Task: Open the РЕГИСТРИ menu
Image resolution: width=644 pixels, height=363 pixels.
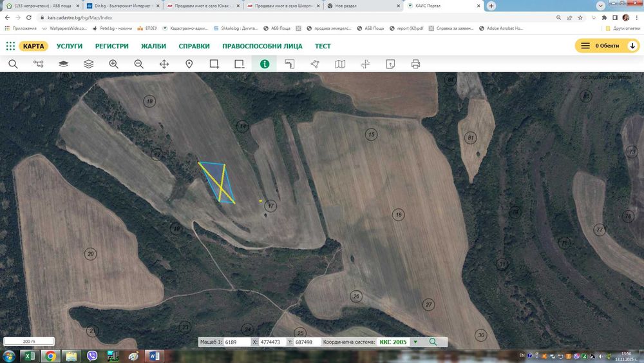Action: 111,46
